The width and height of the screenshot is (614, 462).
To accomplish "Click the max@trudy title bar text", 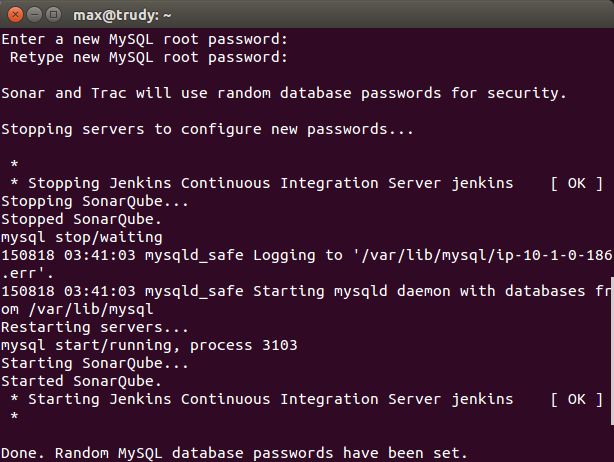I will (122, 15).
